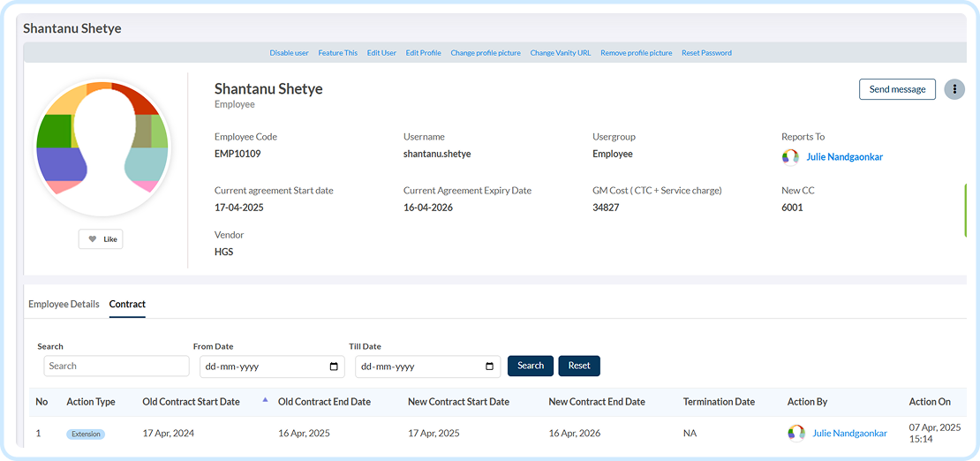Click New CC value 6001
Viewport: 980px width, 461px height.
click(792, 208)
